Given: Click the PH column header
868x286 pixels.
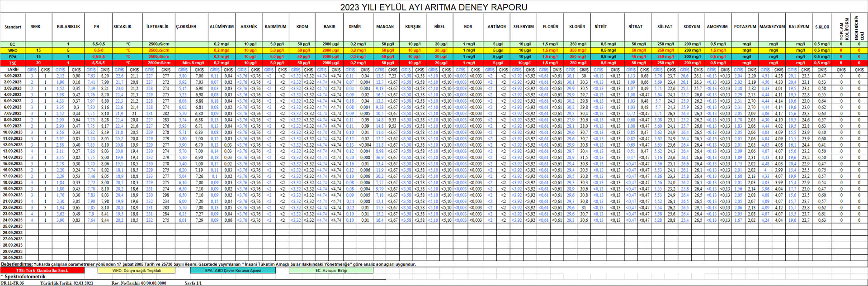Looking at the screenshot, I should coord(96,27).
